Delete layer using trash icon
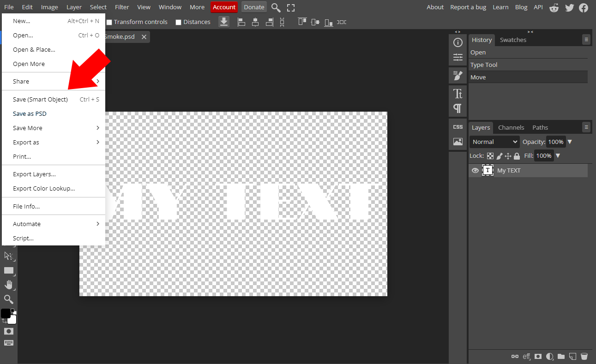This screenshot has width=596, height=364. (x=584, y=356)
